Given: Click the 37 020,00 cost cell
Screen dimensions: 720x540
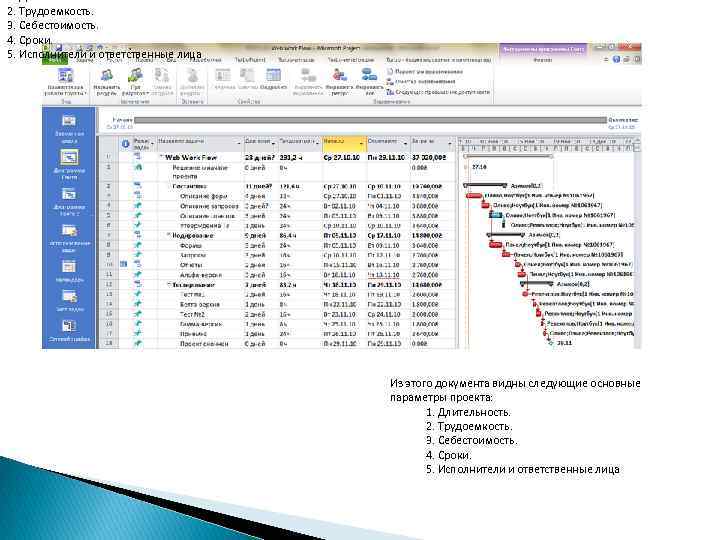Looking at the screenshot, I should (429, 158).
